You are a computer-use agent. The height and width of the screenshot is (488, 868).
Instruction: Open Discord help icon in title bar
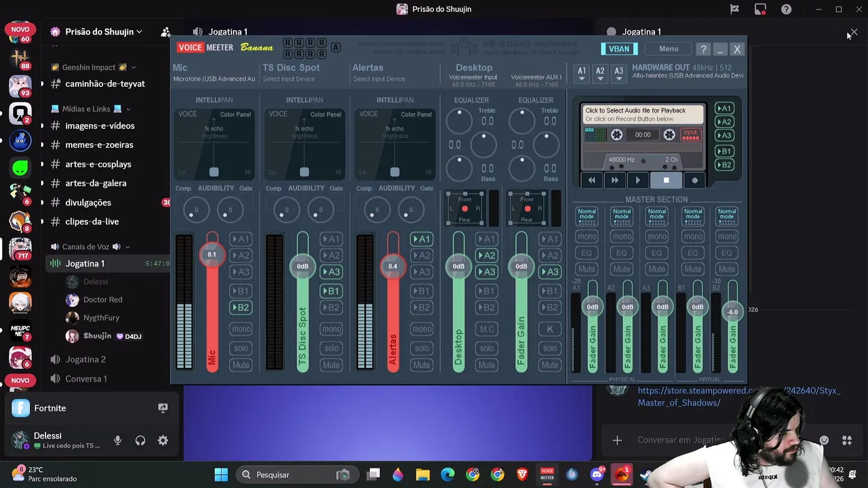(x=786, y=9)
